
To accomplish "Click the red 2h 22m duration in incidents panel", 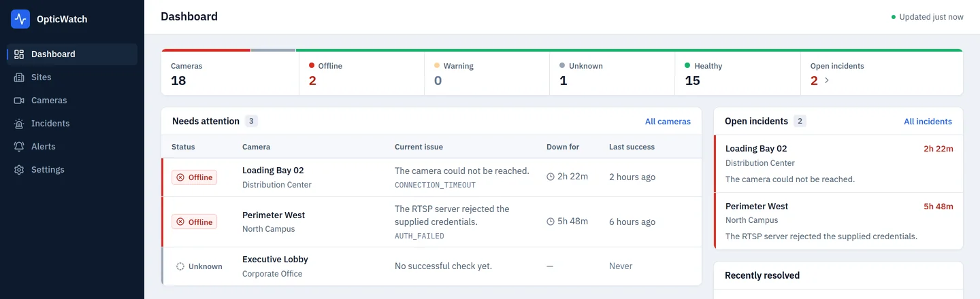I will point(938,149).
